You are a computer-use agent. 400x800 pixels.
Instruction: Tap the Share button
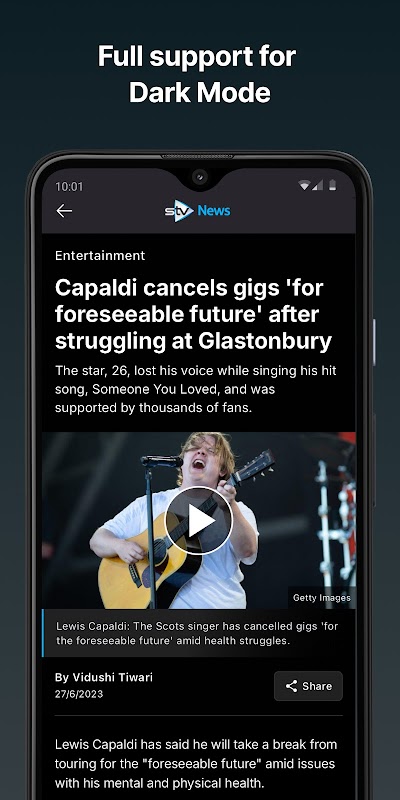[x=308, y=686]
